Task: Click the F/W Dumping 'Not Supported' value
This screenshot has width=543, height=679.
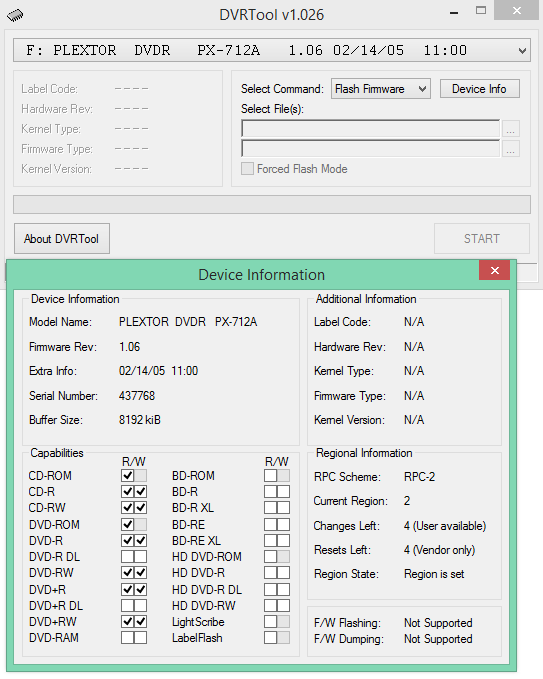Action: pos(438,639)
